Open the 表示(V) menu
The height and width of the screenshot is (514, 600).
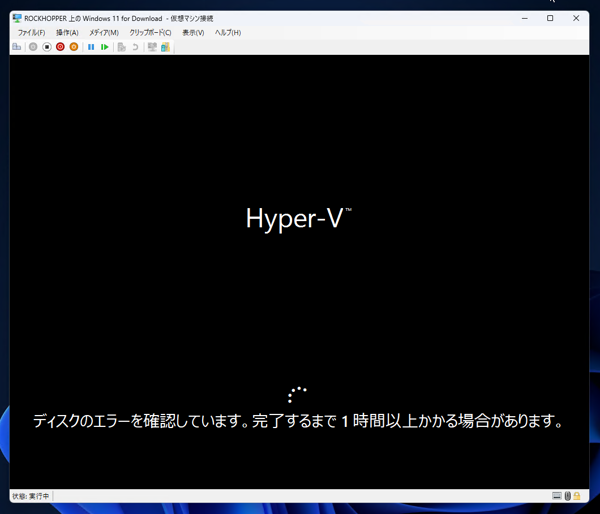point(193,33)
